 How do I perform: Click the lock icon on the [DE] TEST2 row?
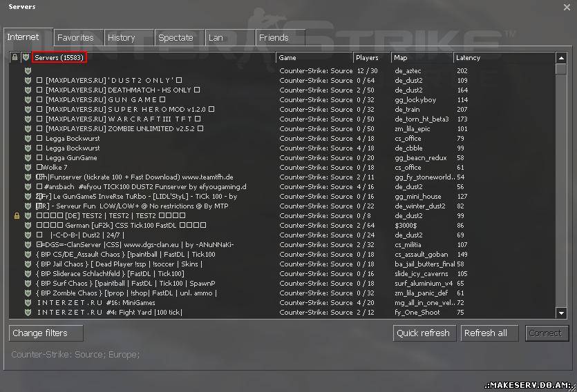pyautogui.click(x=17, y=215)
